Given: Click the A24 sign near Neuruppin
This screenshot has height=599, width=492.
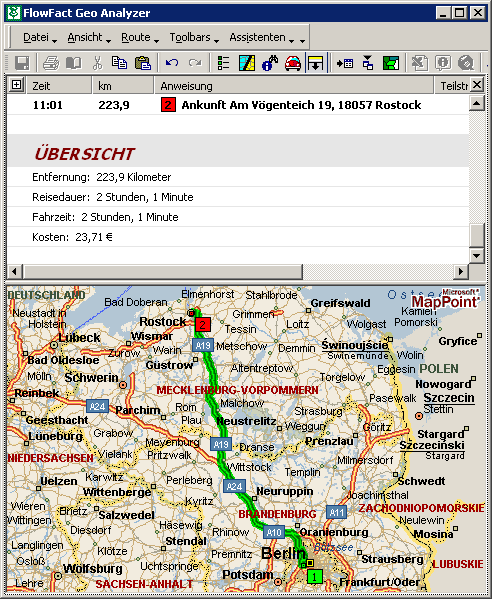Looking at the screenshot, I should [234, 486].
